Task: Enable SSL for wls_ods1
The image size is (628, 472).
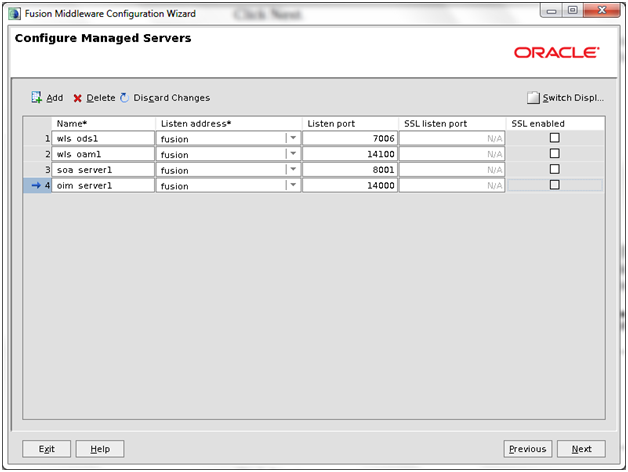Action: click(555, 138)
